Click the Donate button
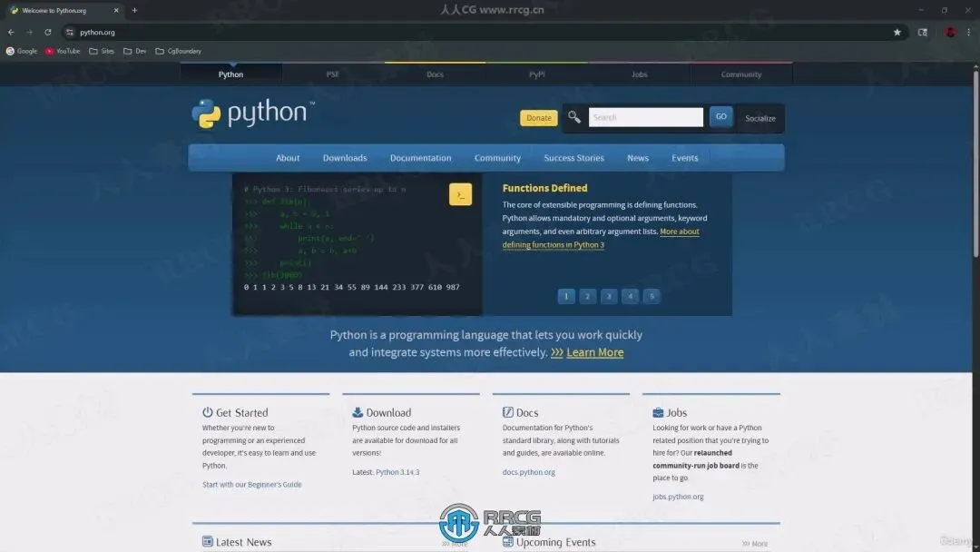This screenshot has width=980, height=552. 538,117
